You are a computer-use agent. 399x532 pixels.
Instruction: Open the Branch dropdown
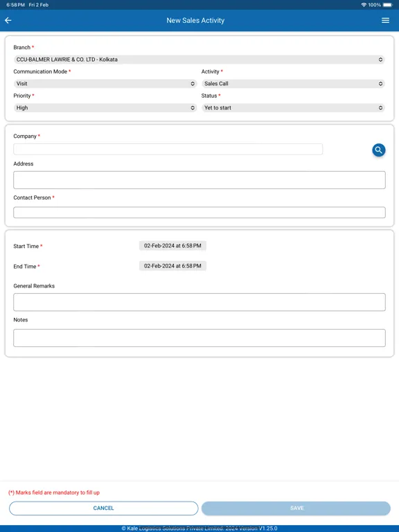(199, 60)
